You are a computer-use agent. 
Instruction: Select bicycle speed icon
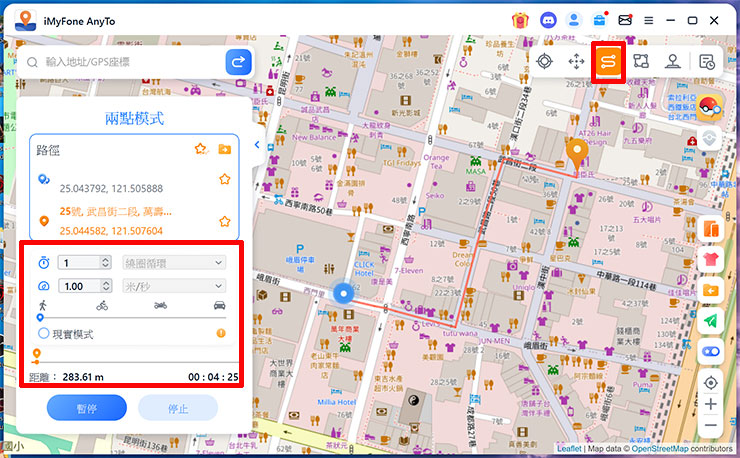(102, 305)
